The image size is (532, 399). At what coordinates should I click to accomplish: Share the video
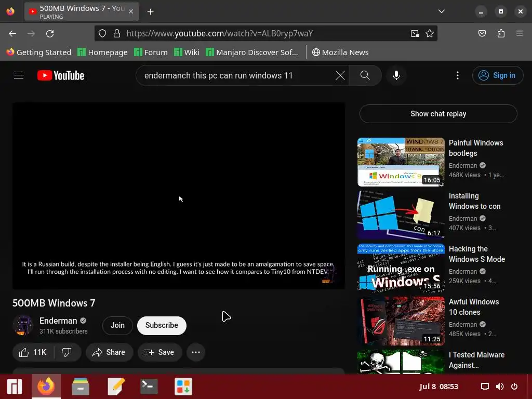coord(109,352)
